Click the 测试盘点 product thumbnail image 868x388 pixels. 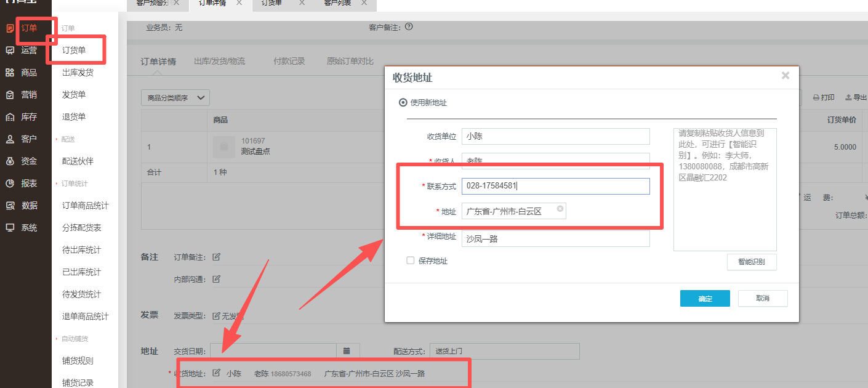tap(224, 147)
